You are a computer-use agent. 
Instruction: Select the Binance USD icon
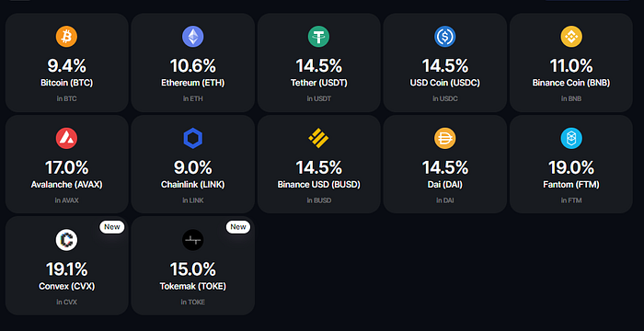pyautogui.click(x=318, y=139)
